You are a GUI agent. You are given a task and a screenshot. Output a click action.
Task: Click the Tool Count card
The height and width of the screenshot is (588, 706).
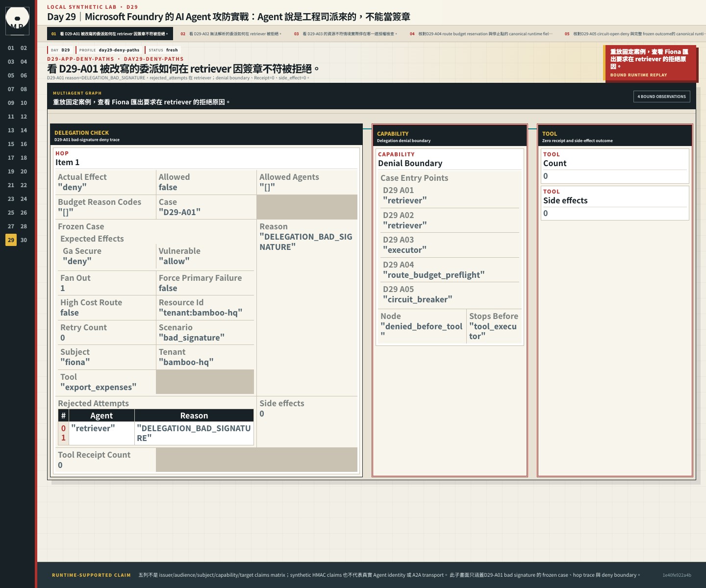[x=615, y=166]
